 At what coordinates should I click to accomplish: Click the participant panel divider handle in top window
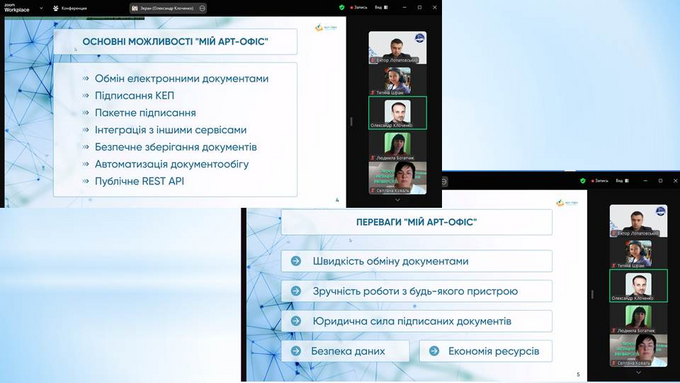351,122
